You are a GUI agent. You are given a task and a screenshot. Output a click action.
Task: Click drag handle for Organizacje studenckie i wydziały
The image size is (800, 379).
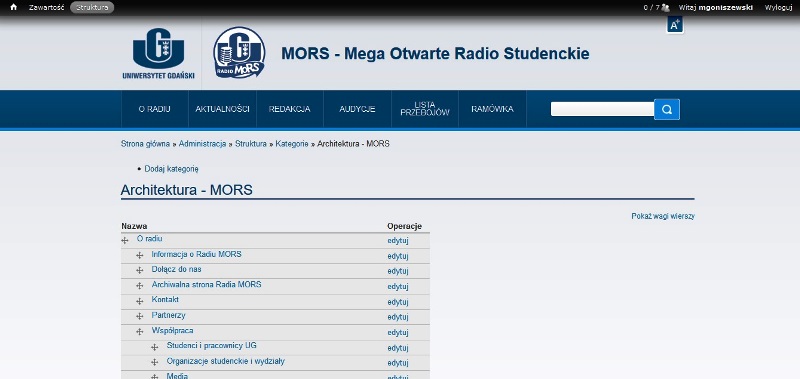click(155, 363)
